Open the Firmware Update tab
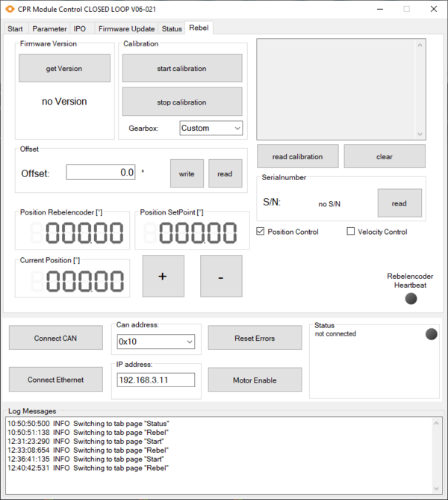 126,28
